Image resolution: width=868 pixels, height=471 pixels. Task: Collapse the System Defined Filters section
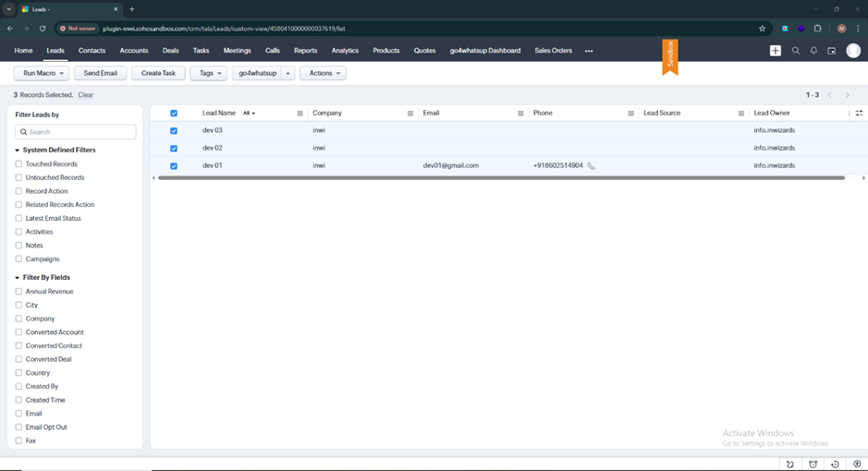18,150
